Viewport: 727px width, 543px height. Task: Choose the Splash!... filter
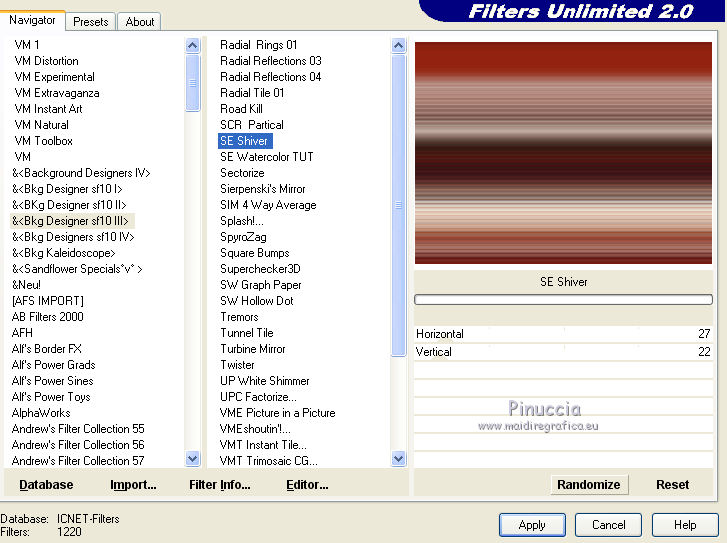pos(242,221)
